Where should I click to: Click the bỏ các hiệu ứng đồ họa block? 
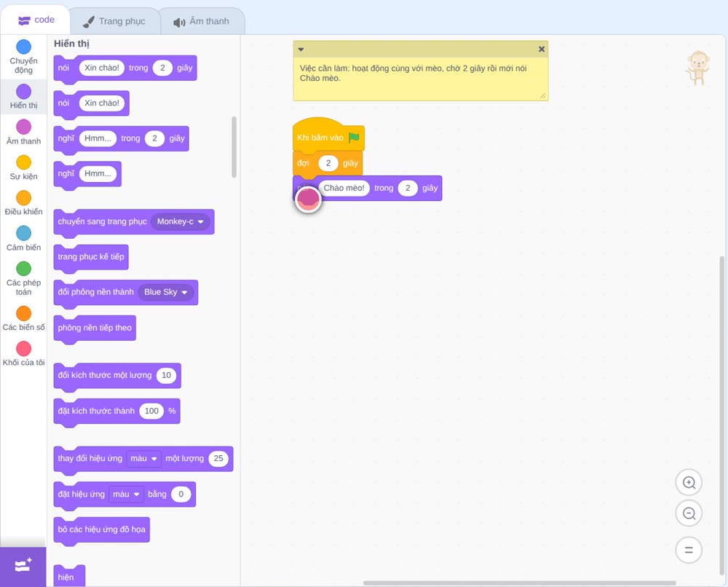[102, 531]
